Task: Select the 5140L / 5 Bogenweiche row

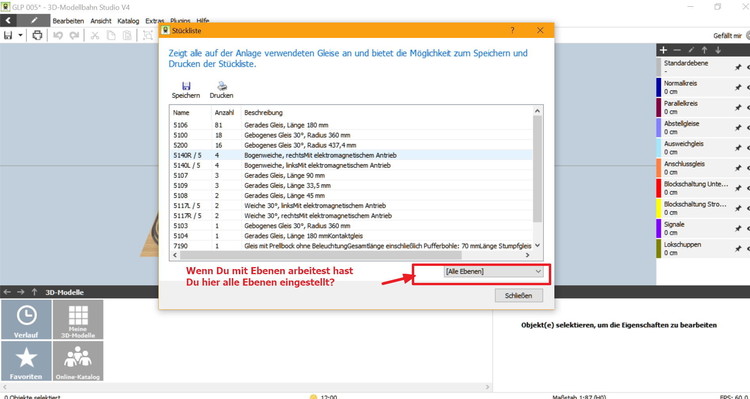Action: tap(351, 165)
